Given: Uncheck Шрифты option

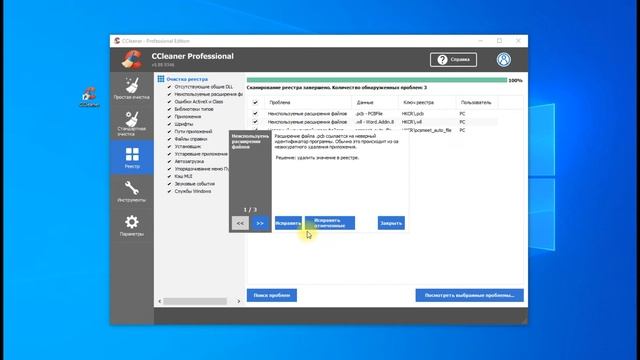Looking at the screenshot, I should click(169, 124).
